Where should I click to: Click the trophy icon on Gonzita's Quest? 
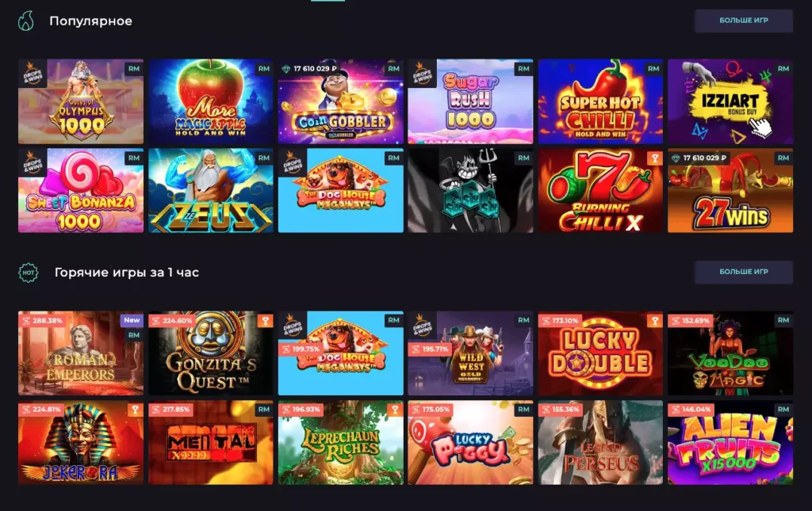click(x=265, y=321)
